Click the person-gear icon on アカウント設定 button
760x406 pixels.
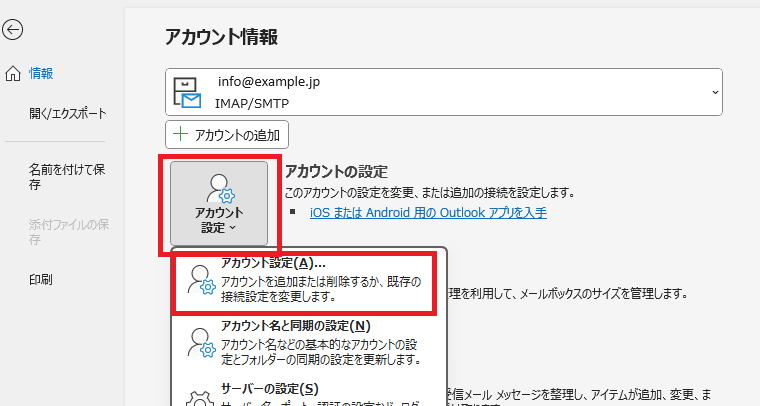pyautogui.click(x=218, y=188)
